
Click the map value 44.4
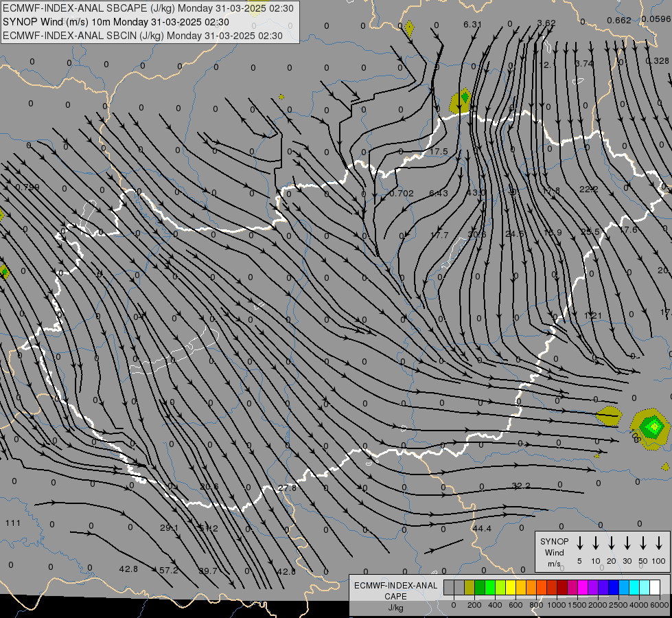[482, 528]
